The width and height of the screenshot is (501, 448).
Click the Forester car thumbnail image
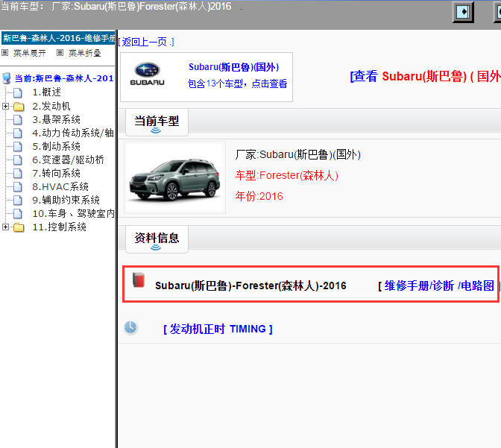click(x=174, y=177)
